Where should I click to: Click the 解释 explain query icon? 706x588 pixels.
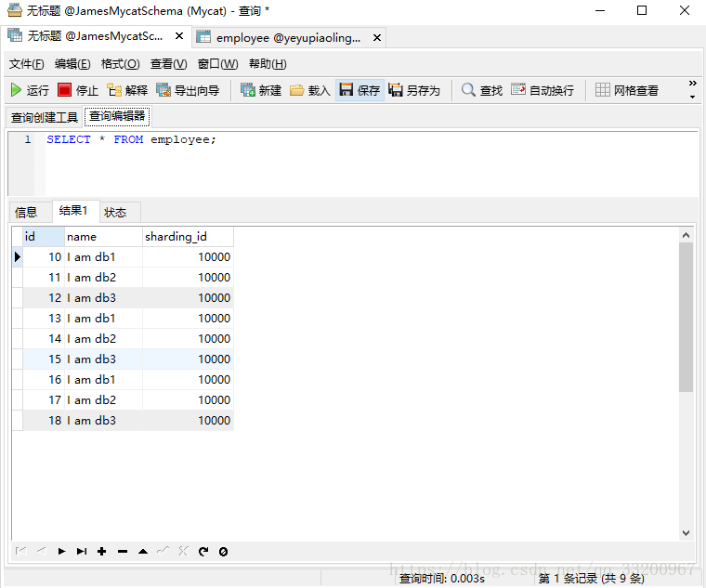[x=127, y=90]
